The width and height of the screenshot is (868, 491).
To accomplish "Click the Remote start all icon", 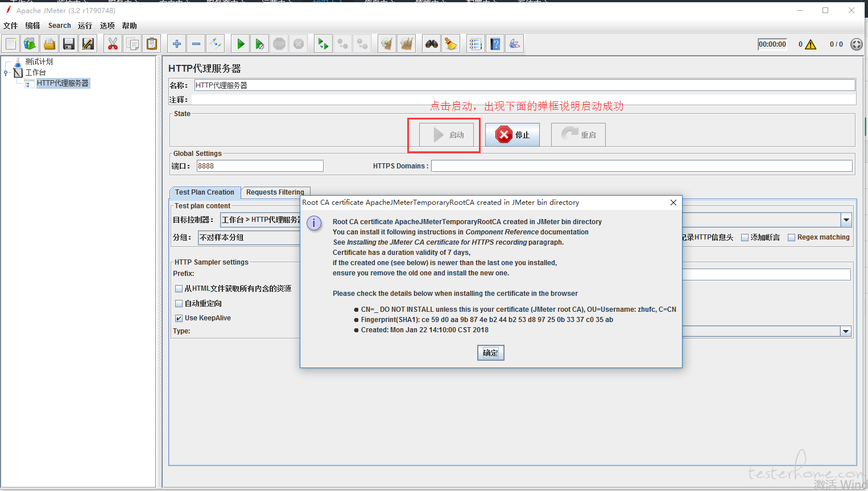I will tap(323, 44).
